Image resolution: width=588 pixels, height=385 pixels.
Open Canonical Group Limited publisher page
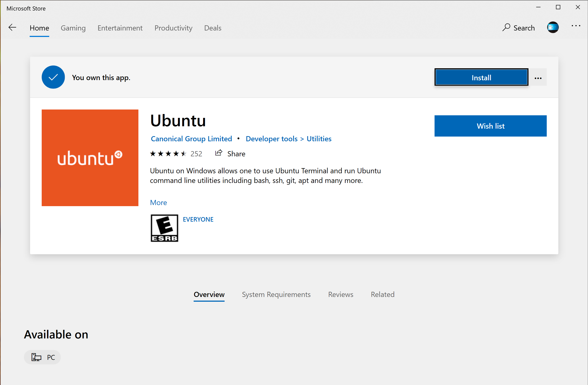pyautogui.click(x=191, y=138)
